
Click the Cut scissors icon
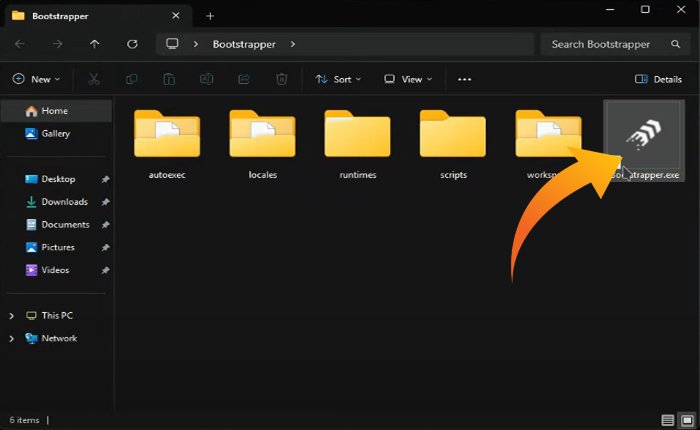click(x=94, y=79)
